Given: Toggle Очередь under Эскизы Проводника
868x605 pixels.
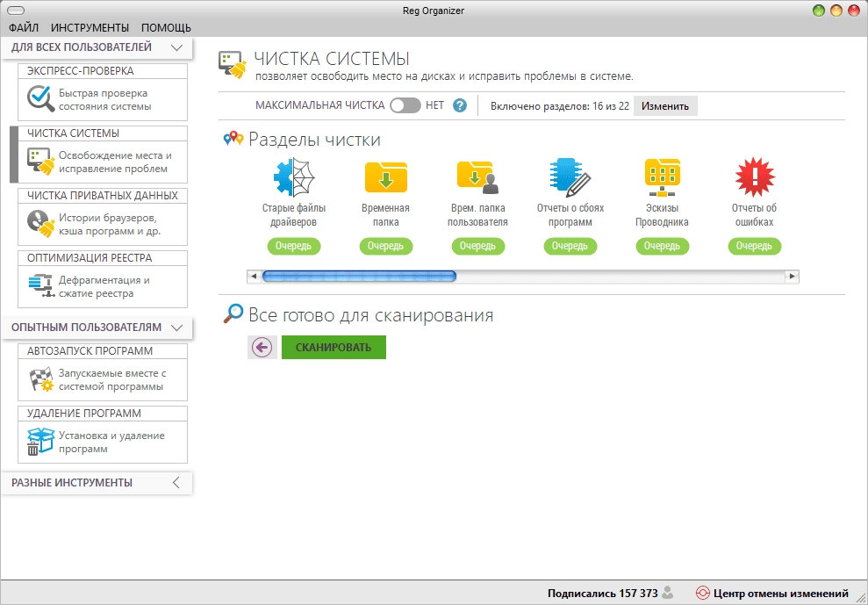Looking at the screenshot, I should [x=662, y=246].
